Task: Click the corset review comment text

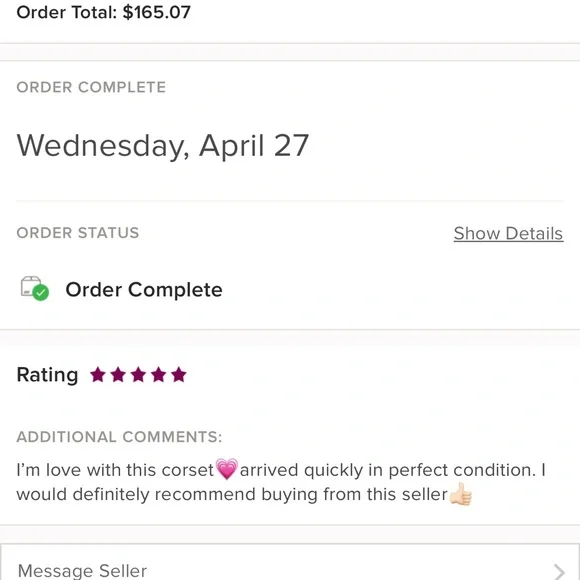Action: point(281,482)
